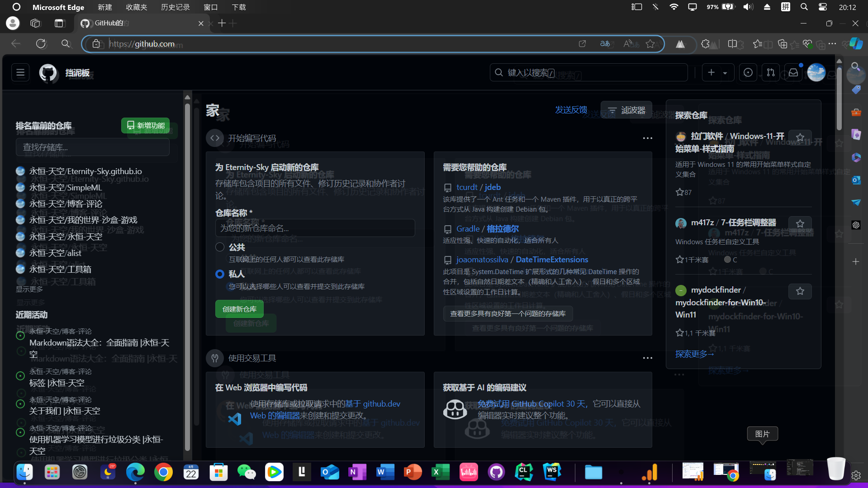Open the 滤波器 filter dropdown
This screenshot has width=868, height=488.
click(626, 110)
